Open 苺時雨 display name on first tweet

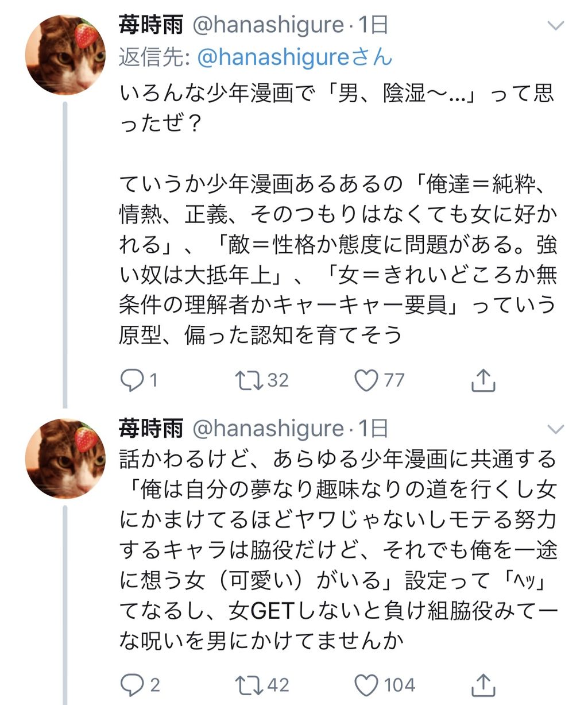[151, 25]
